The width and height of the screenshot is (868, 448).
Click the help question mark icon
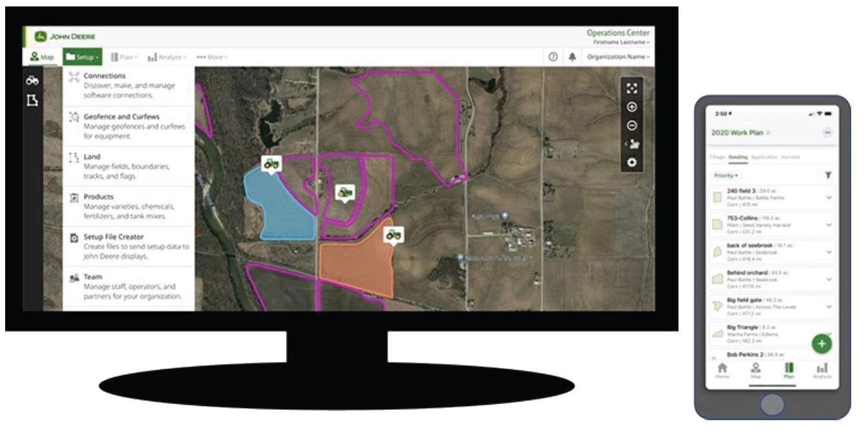554,56
